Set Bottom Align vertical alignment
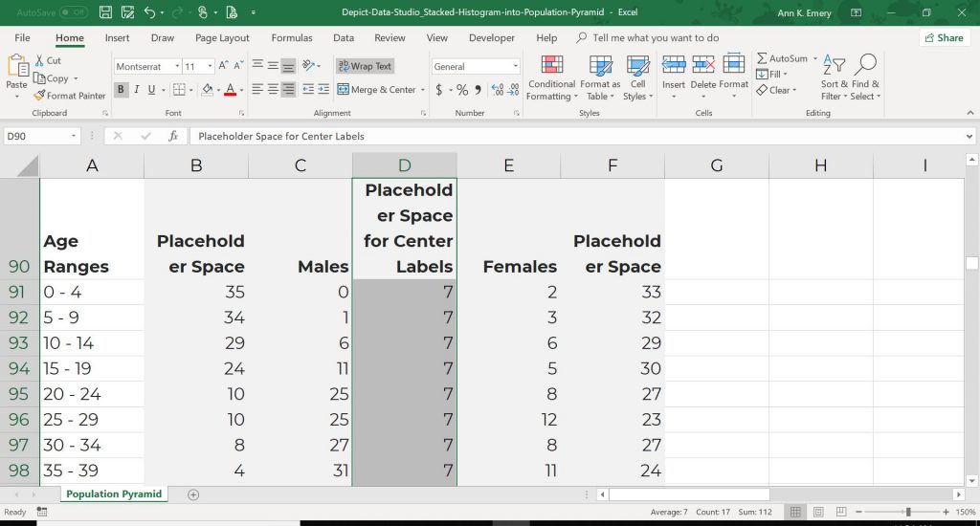The height and width of the screenshot is (526, 980). (x=288, y=66)
